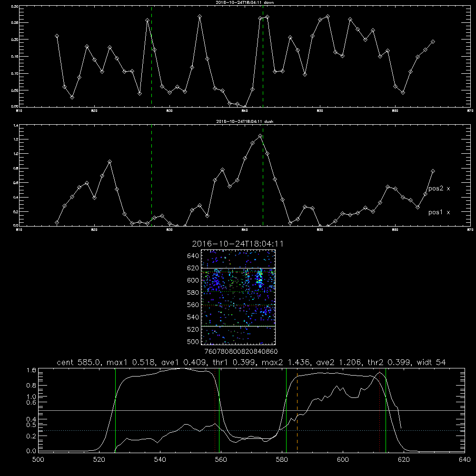Click x-axis label '540' of bottom plot
The height and width of the screenshot is (476, 476).
point(160,460)
